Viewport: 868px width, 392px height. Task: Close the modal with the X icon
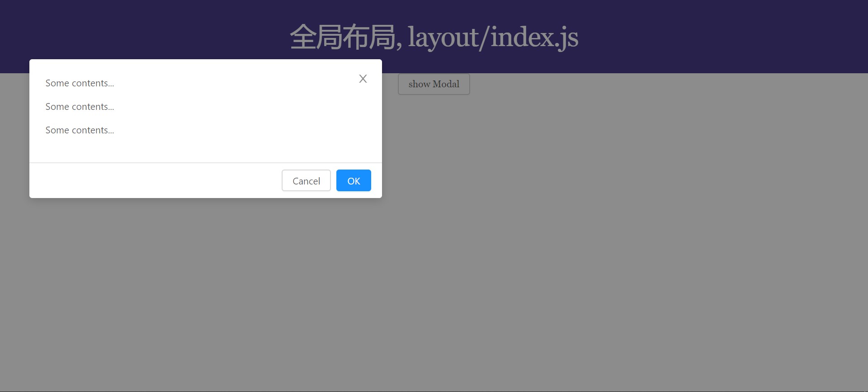363,79
